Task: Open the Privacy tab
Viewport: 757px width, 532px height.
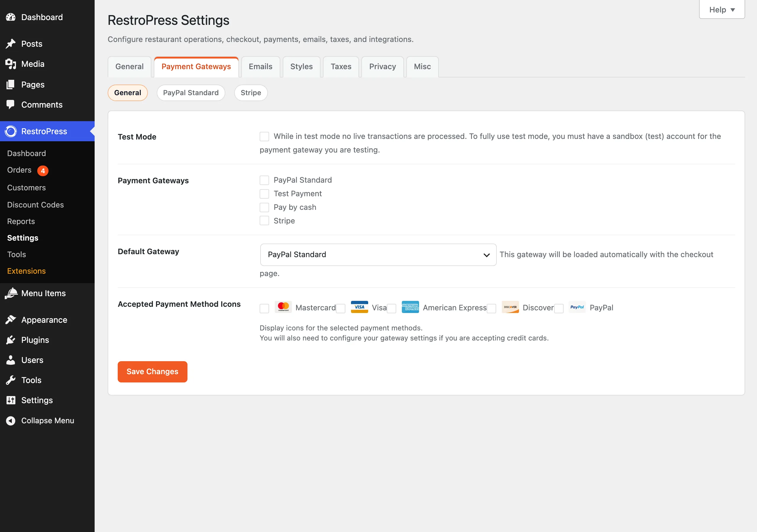Action: tap(382, 66)
